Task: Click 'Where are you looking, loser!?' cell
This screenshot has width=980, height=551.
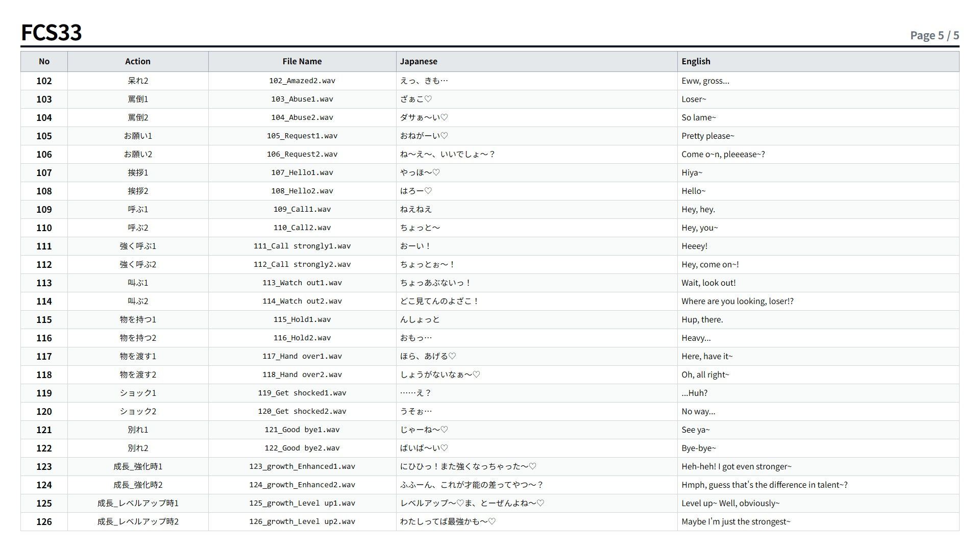Action: coord(818,301)
